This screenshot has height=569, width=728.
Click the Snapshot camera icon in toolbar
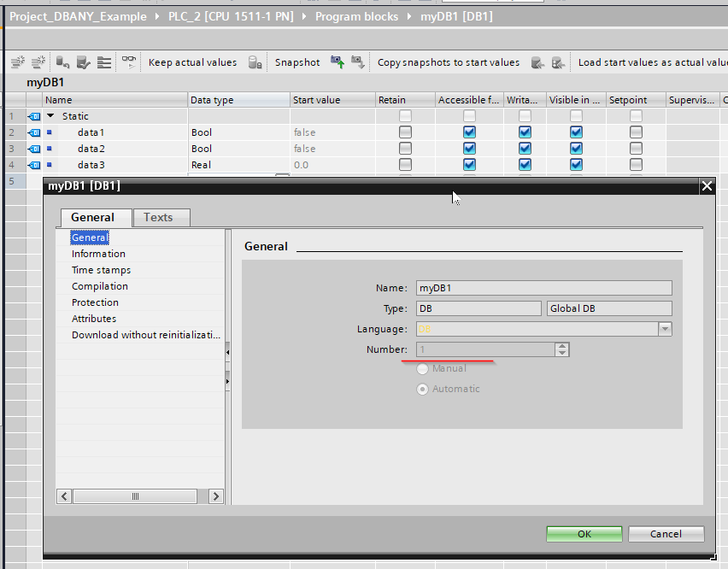coord(338,62)
